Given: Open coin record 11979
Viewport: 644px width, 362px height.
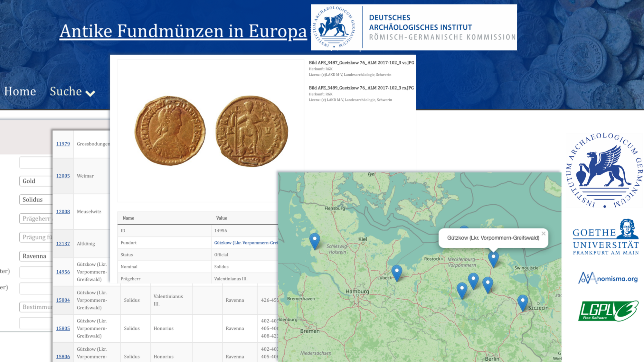Looking at the screenshot, I should pos(63,144).
